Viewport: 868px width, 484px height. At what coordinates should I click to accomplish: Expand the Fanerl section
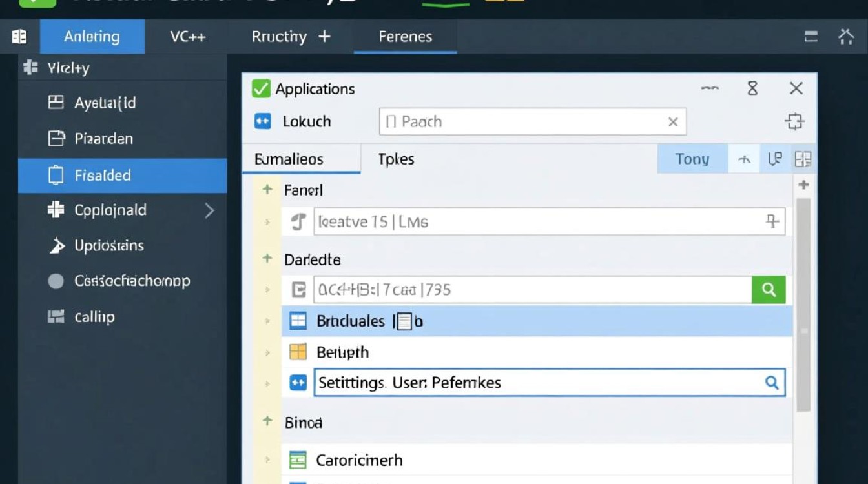267,190
